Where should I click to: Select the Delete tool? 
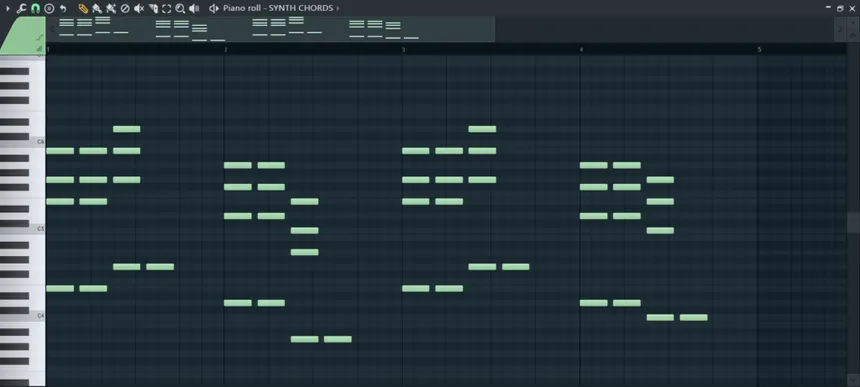click(x=125, y=9)
